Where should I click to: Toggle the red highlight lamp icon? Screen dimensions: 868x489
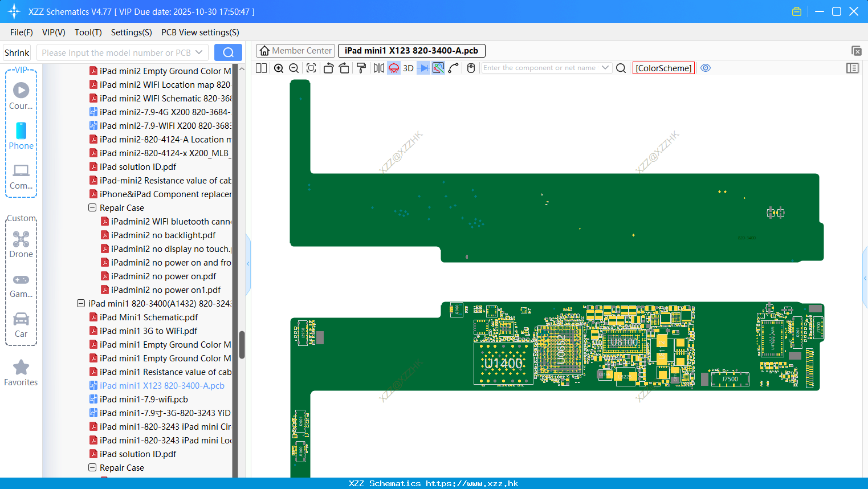click(x=394, y=68)
